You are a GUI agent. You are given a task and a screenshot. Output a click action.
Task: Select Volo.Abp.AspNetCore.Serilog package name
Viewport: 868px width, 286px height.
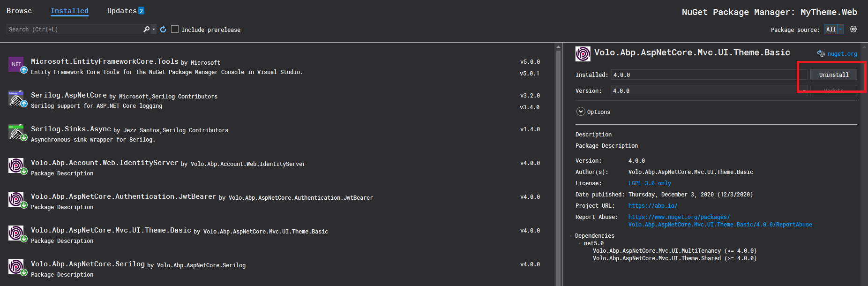click(x=88, y=264)
